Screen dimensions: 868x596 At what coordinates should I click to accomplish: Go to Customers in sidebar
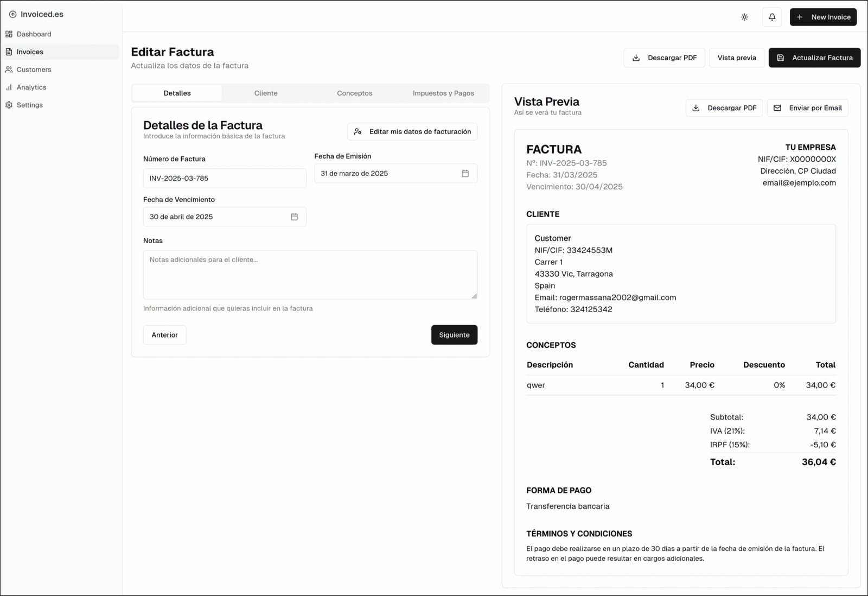click(34, 69)
